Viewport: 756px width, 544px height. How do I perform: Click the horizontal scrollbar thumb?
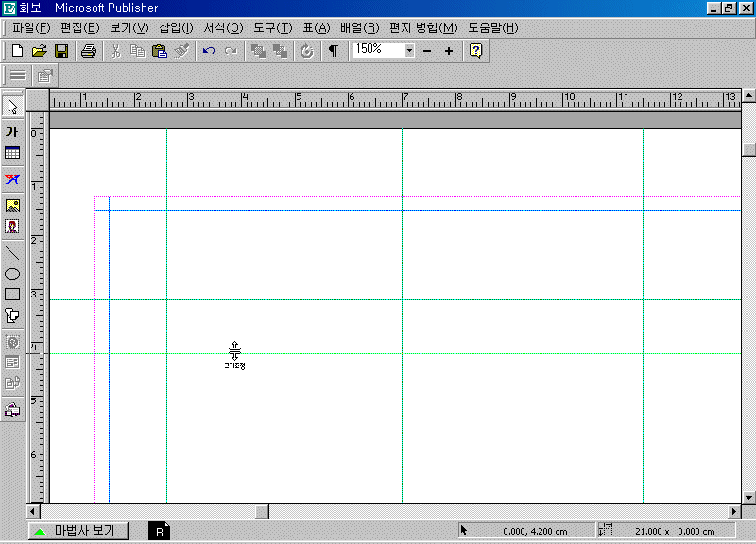click(x=262, y=511)
